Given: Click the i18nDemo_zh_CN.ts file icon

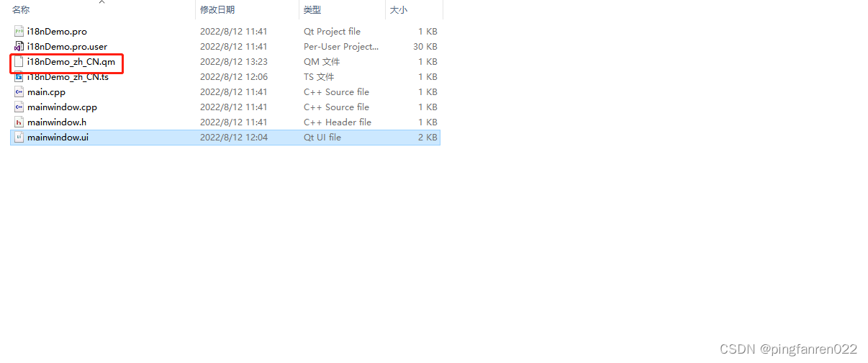Looking at the screenshot, I should 19,77.
